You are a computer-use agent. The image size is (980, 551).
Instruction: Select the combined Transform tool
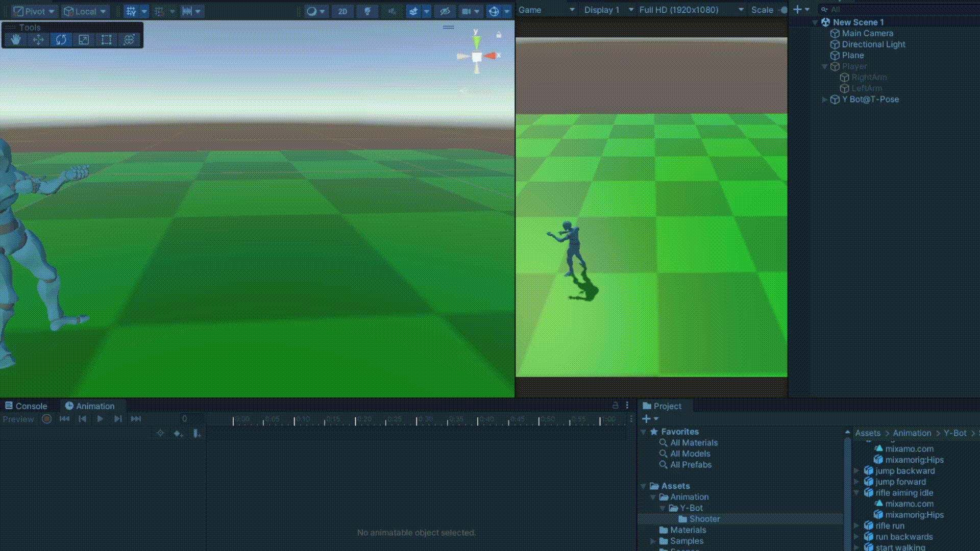[x=129, y=40]
